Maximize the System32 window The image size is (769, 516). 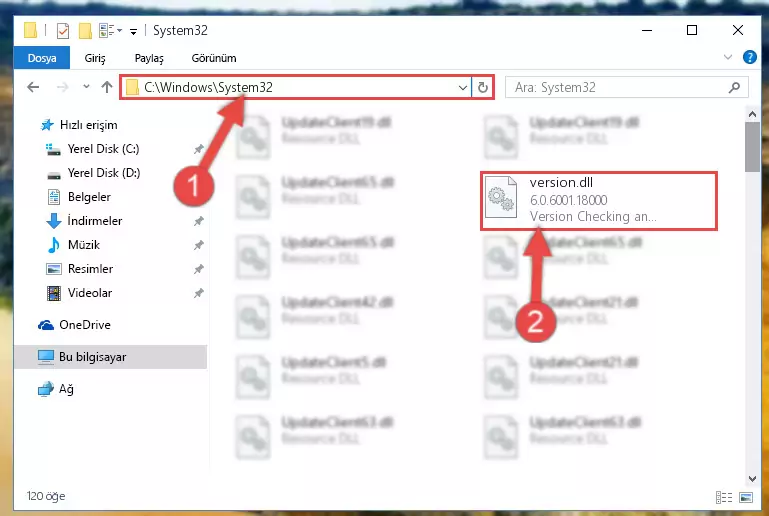692,30
